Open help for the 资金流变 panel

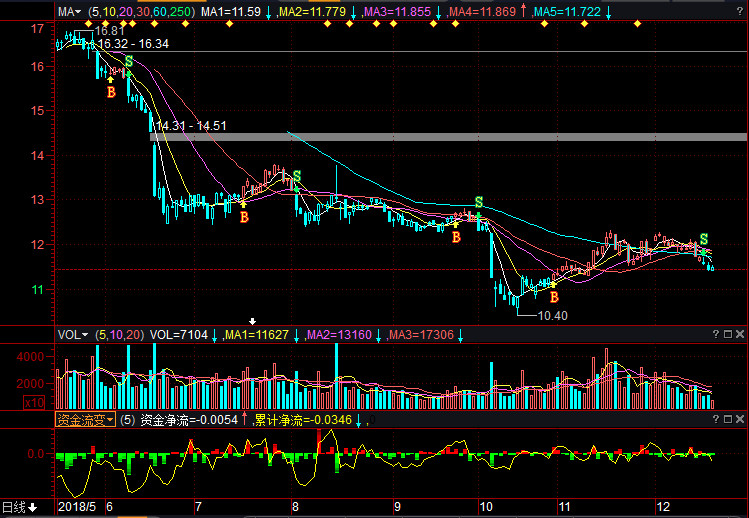point(716,419)
